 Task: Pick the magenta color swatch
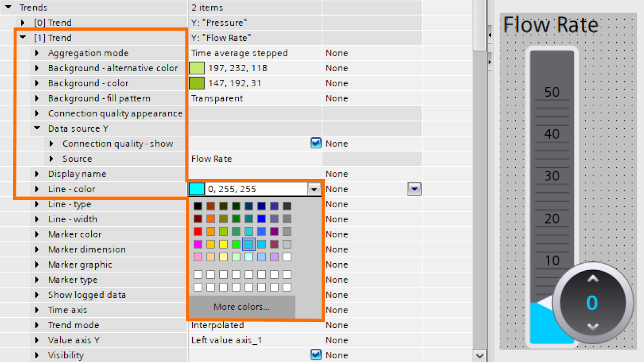[198, 244]
